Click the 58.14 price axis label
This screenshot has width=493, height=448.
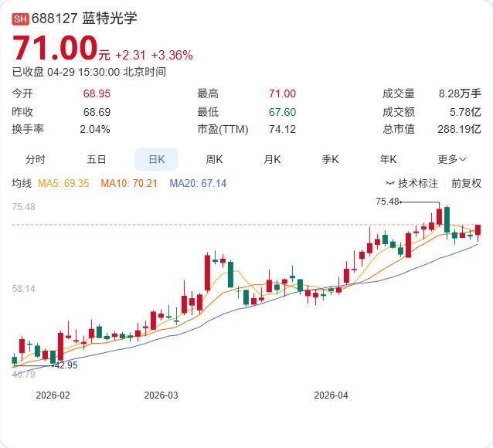pos(24,289)
